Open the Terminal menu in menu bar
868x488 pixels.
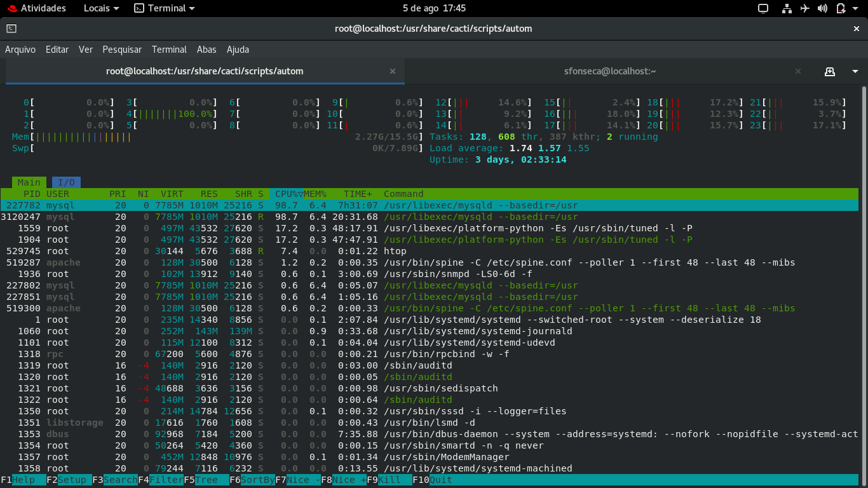169,50
